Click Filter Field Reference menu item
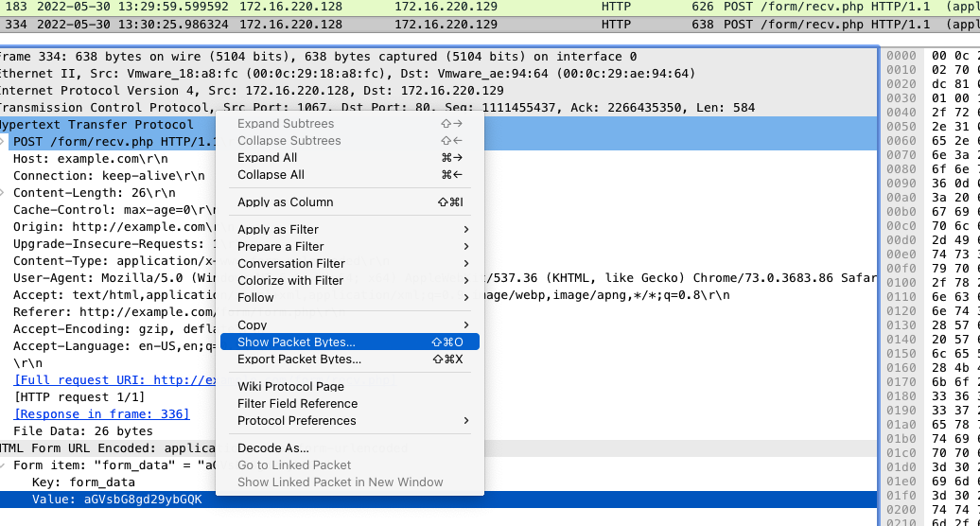This screenshot has height=526, width=980. (x=297, y=403)
